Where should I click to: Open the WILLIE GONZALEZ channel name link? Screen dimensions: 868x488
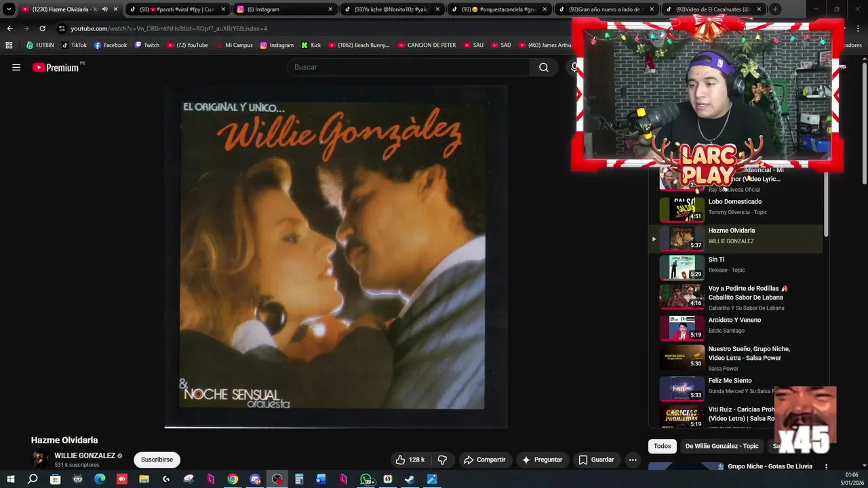[x=85, y=456]
